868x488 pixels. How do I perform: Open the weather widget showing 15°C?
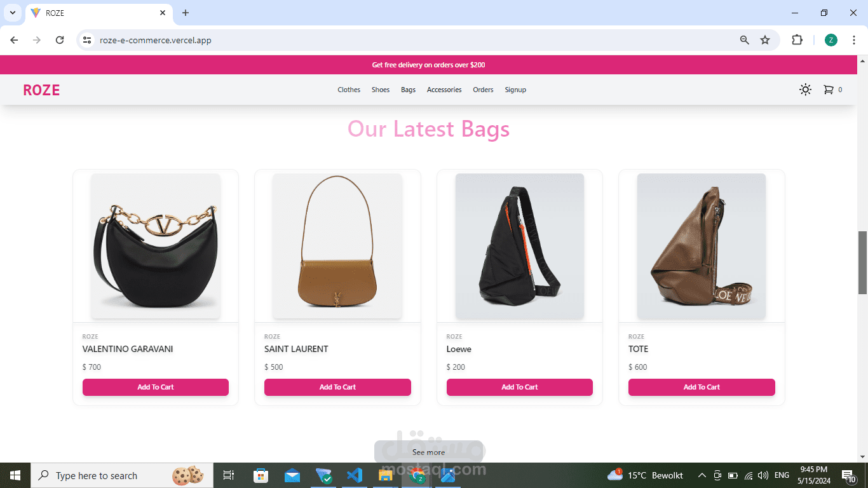point(645,475)
